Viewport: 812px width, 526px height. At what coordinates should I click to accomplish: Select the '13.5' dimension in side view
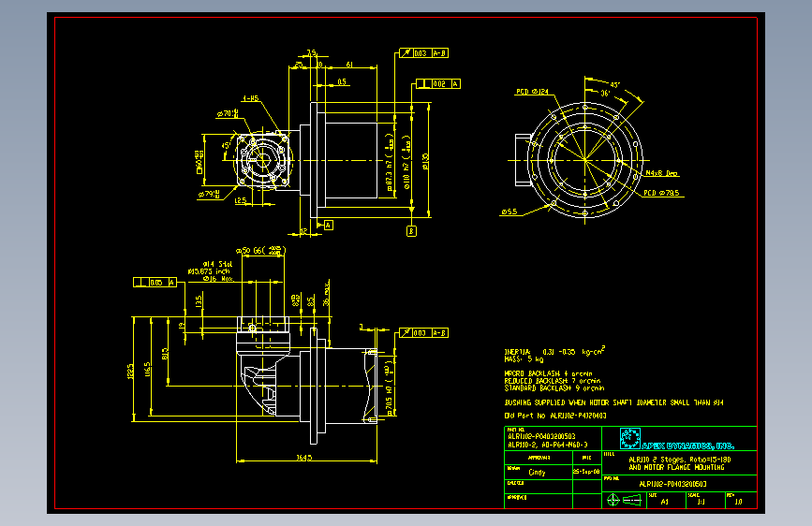tap(199, 301)
